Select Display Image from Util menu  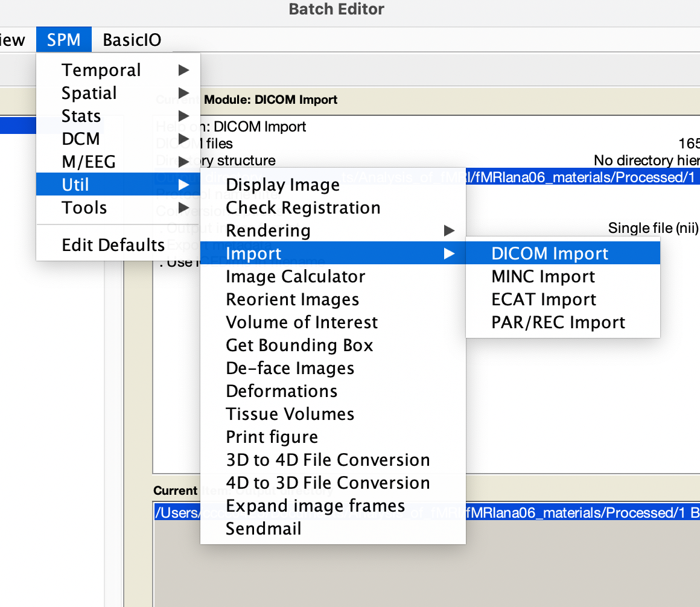coord(282,185)
